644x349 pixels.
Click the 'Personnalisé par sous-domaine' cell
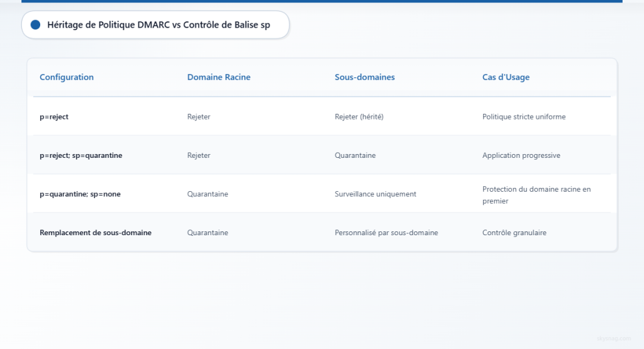(386, 233)
